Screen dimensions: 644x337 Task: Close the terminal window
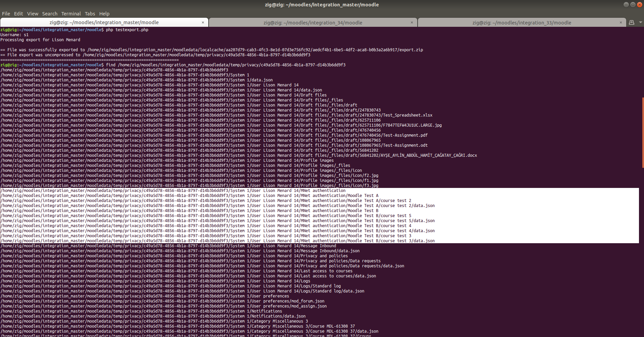[x=640, y=4]
